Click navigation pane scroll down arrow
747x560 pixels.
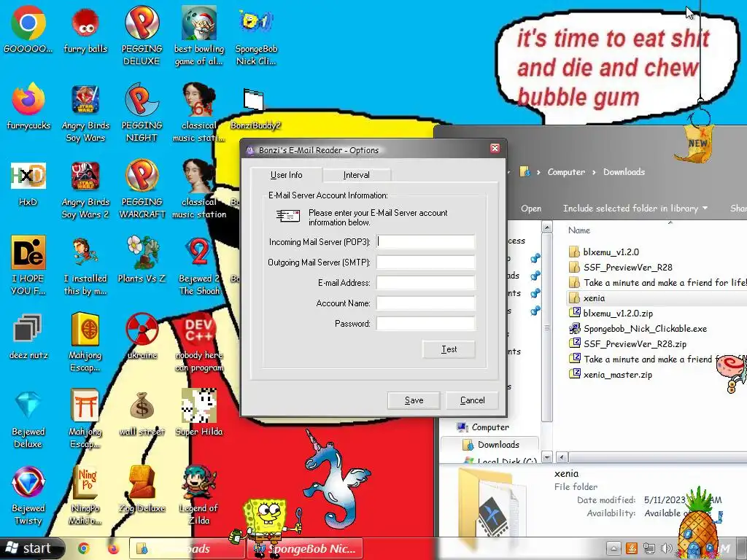click(x=547, y=458)
